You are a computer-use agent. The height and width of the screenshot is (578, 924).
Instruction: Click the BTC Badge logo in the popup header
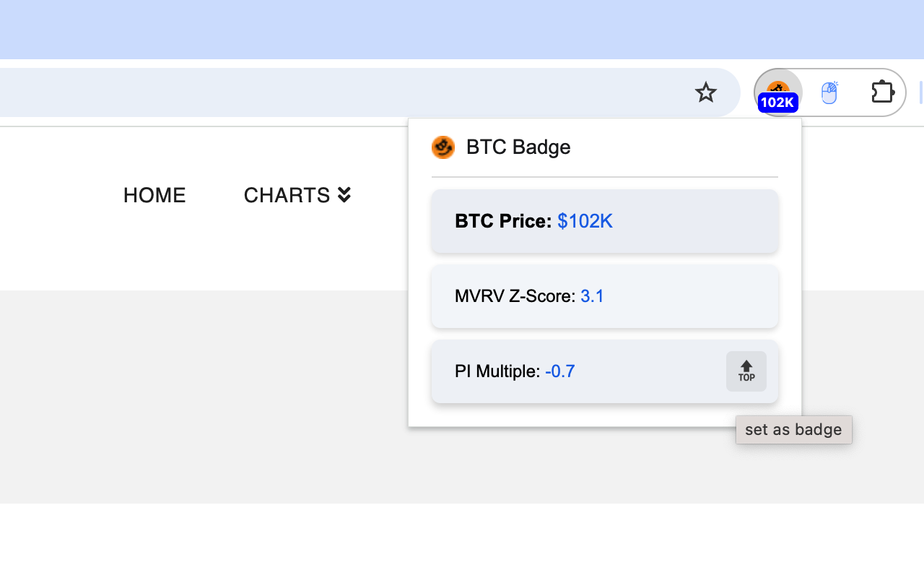click(443, 147)
